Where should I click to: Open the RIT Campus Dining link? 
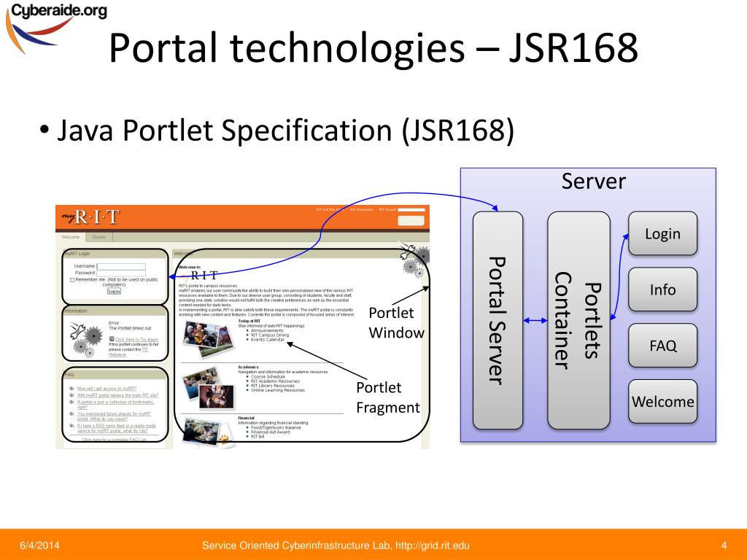pyautogui.click(x=270, y=335)
